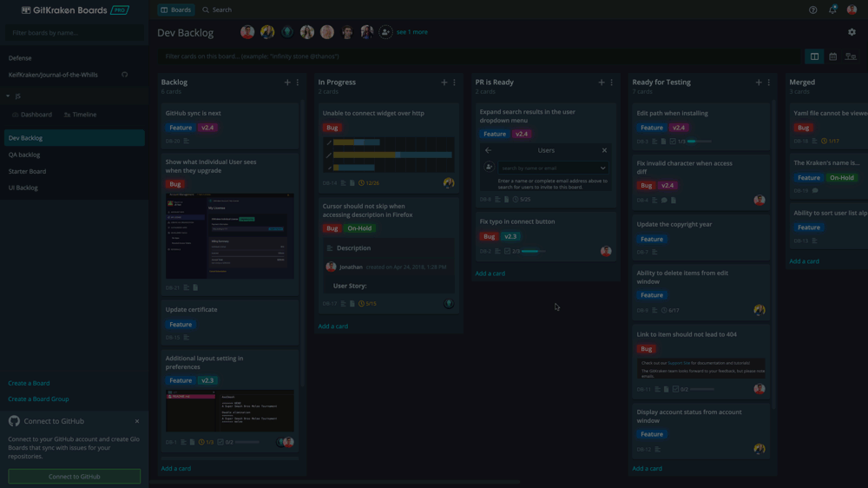Open the Boards tab
The width and height of the screenshot is (868, 488).
[175, 10]
